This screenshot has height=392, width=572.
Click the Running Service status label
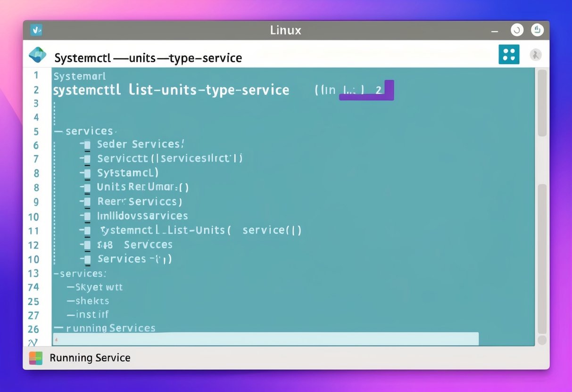click(x=91, y=358)
